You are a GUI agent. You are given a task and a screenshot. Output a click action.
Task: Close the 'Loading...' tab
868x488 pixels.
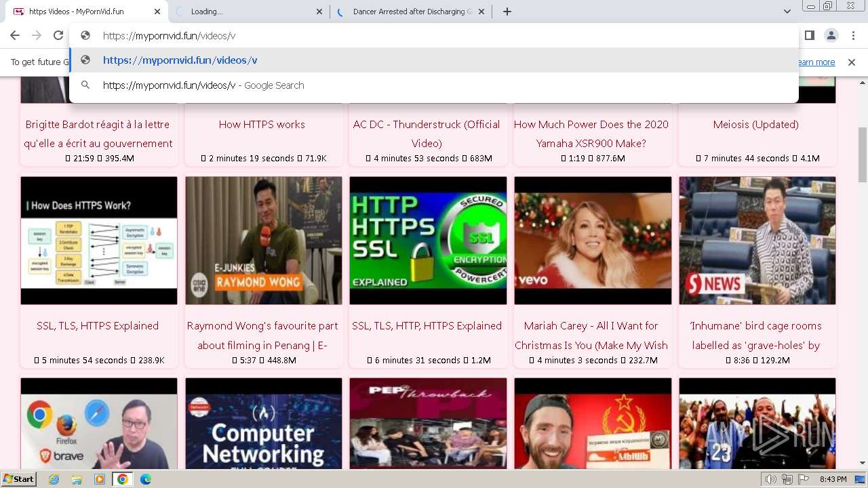319,12
